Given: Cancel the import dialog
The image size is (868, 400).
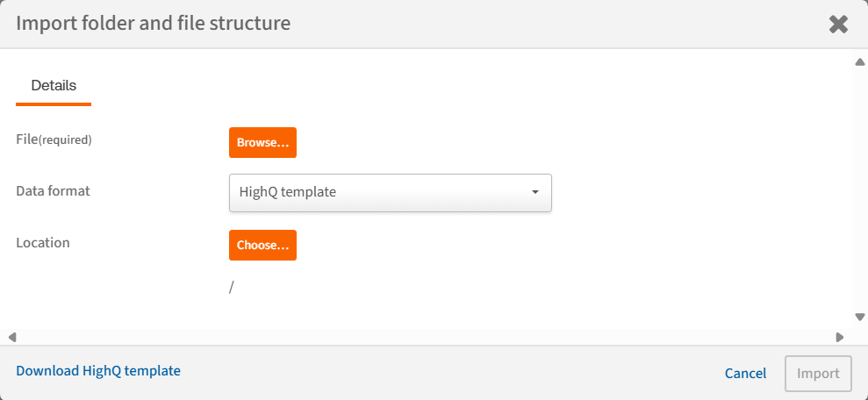Looking at the screenshot, I should pos(745,374).
